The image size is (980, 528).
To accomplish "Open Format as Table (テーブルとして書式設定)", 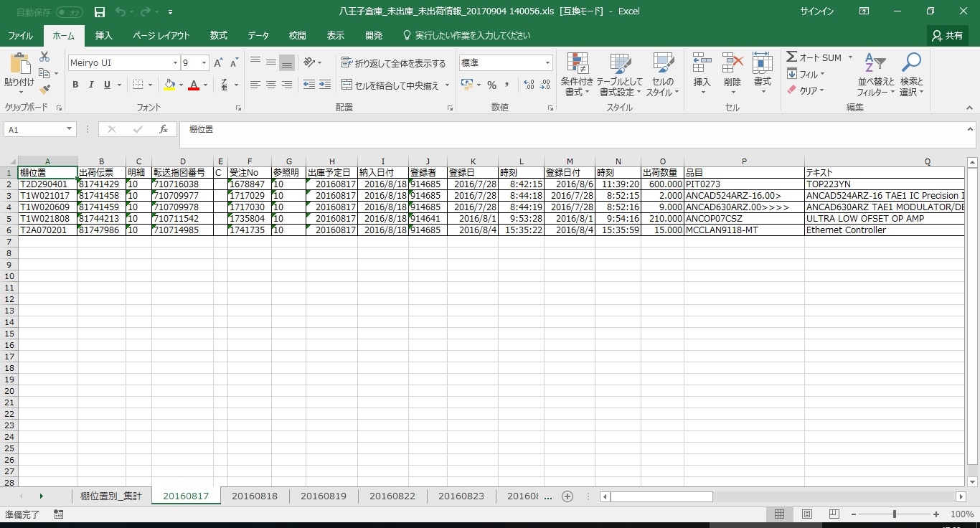I will tap(620, 75).
